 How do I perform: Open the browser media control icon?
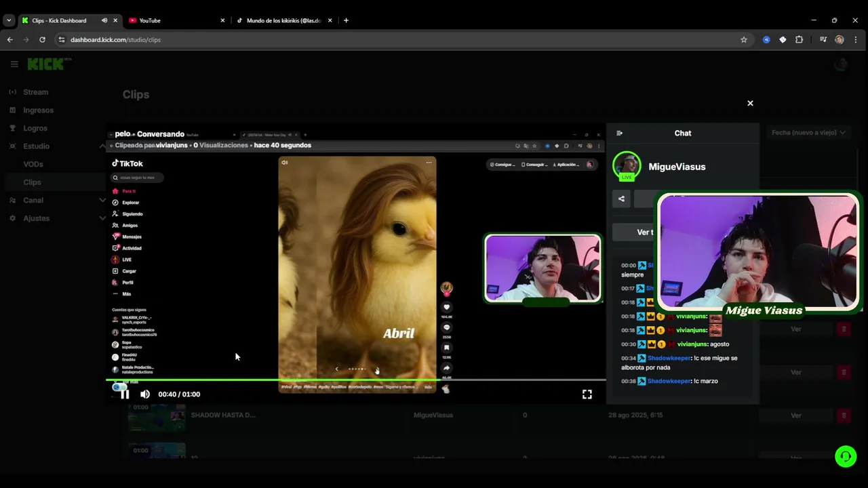tap(823, 39)
